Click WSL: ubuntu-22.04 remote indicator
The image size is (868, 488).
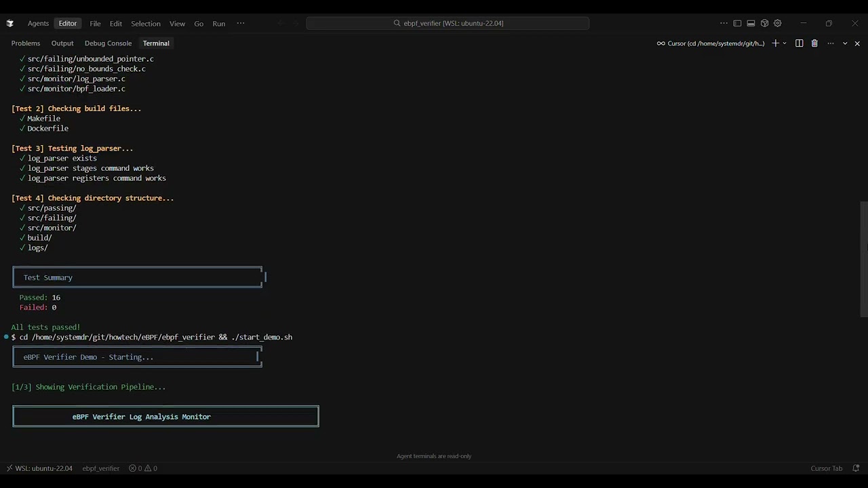tap(39, 468)
